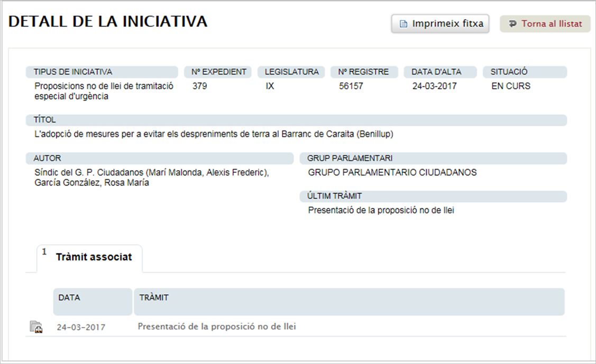Image resolution: width=596 pixels, height=364 pixels.
Task: Click the document icon on Imprimeix fitxa
Action: [404, 24]
